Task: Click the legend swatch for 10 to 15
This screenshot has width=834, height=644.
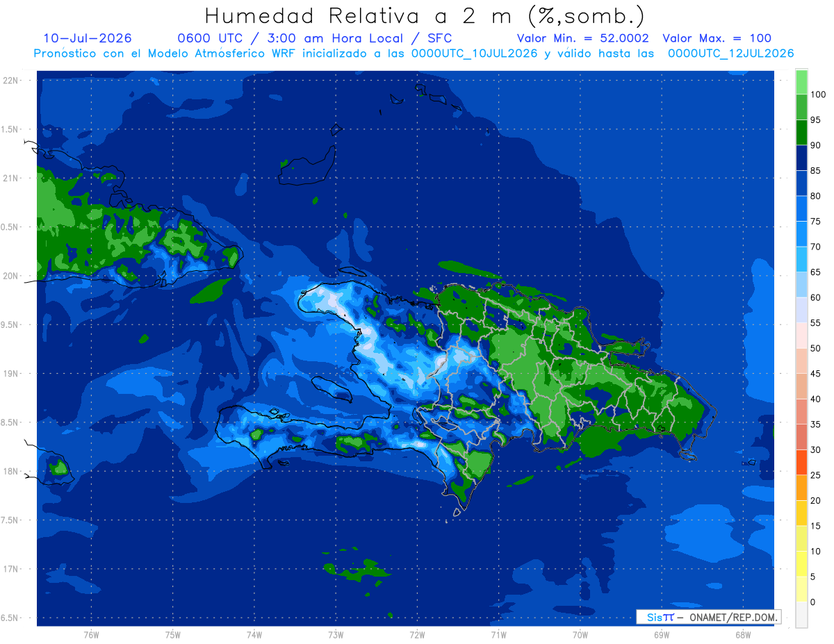Action: (801, 538)
